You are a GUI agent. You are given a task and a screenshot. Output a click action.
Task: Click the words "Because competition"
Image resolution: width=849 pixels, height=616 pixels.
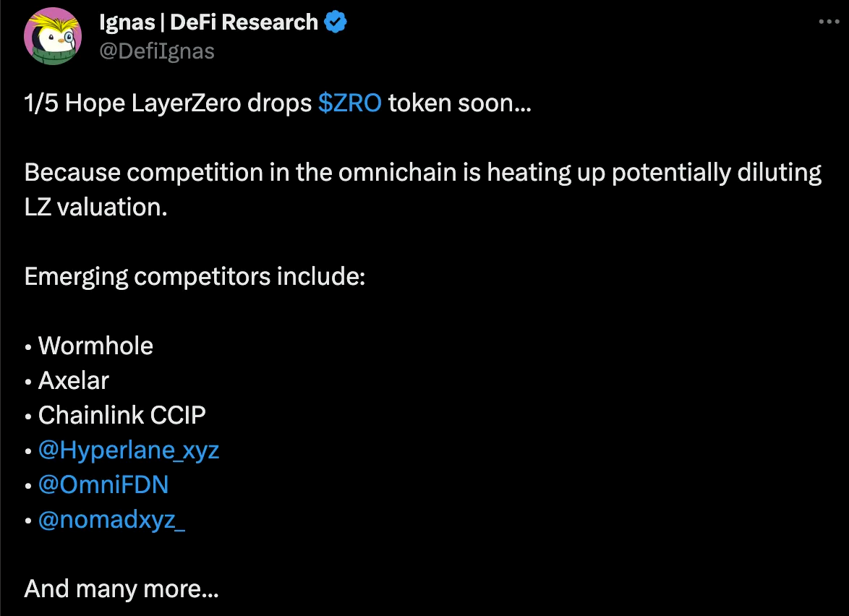pyautogui.click(x=140, y=173)
